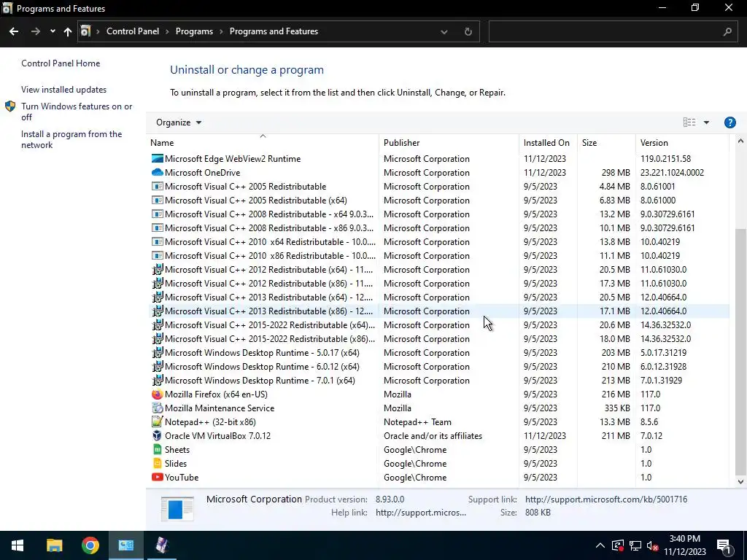Navigate to Programs breadcrumb
Screen dimensions: 747x560
coord(194,31)
